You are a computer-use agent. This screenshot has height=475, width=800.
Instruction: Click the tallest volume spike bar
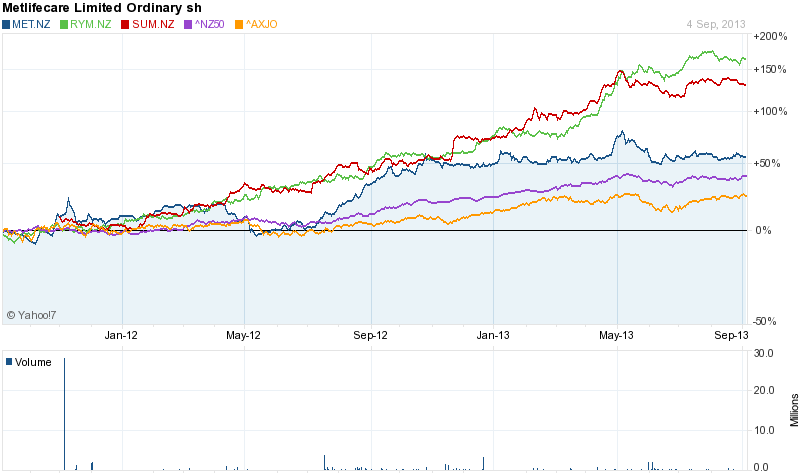[64, 412]
